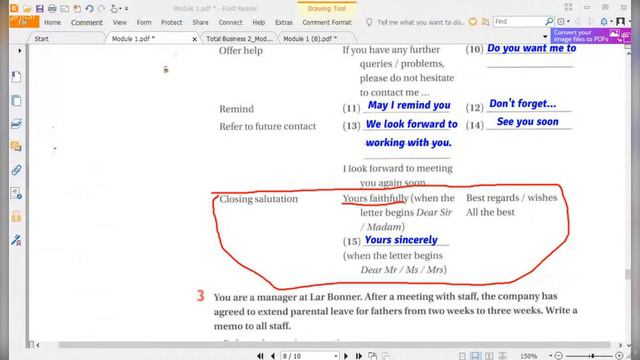Open the Bookmarks panel icon in sidebar
640x360 pixels.
[x=16, y=77]
